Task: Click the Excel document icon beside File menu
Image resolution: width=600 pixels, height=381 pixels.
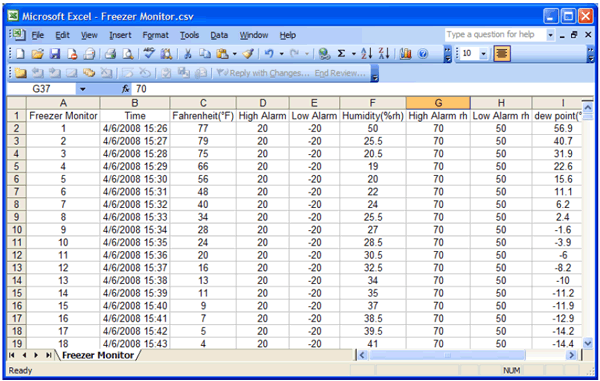Action: 18,35
